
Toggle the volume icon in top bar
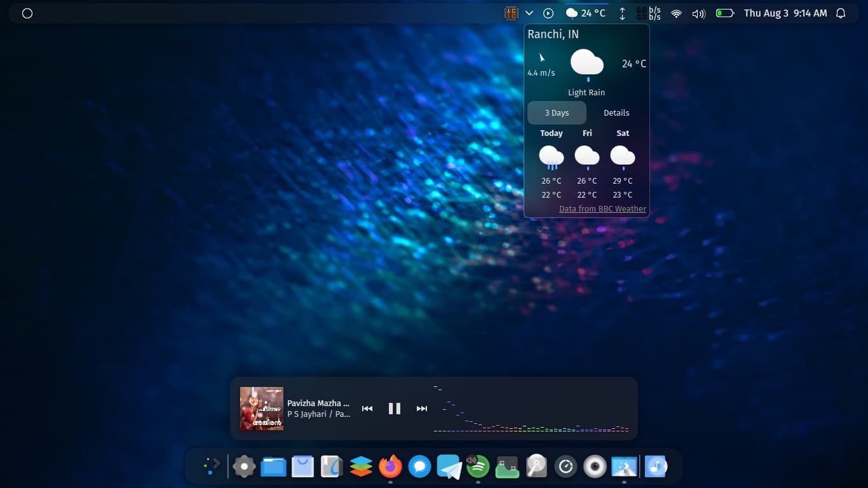pos(698,13)
